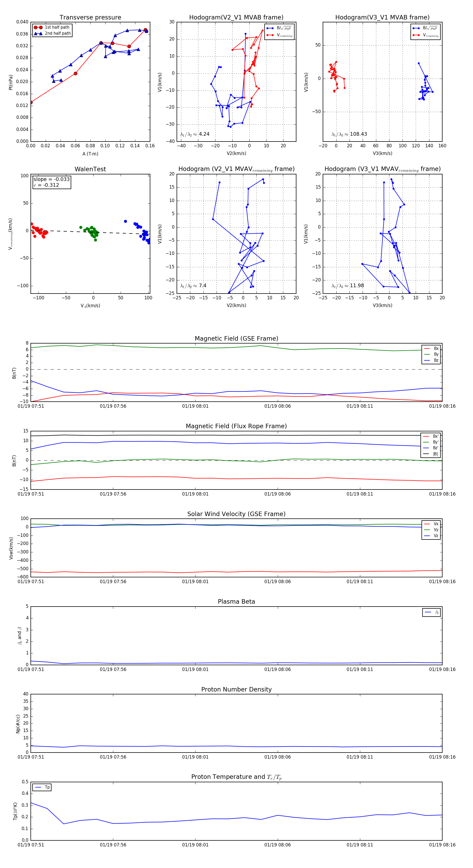Click the By' legend entry in Flux Rope panel
The height and width of the screenshot is (868, 473).
pos(431,442)
